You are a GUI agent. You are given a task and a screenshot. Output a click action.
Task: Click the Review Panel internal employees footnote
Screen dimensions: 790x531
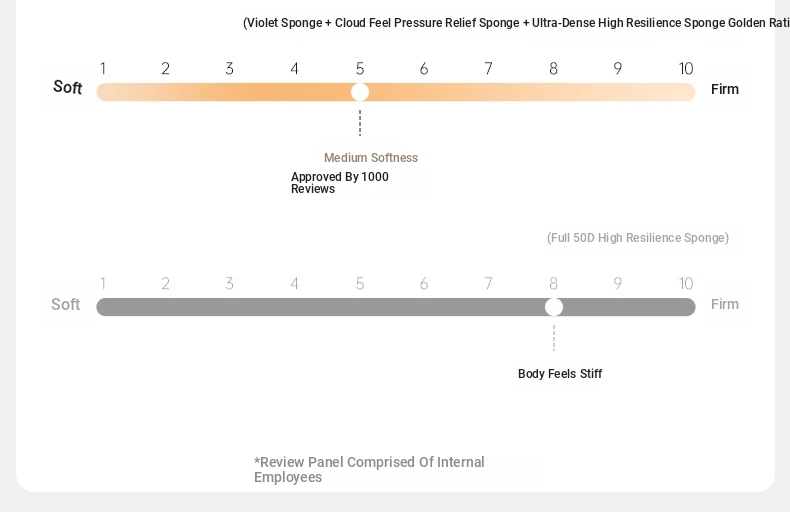point(369,470)
